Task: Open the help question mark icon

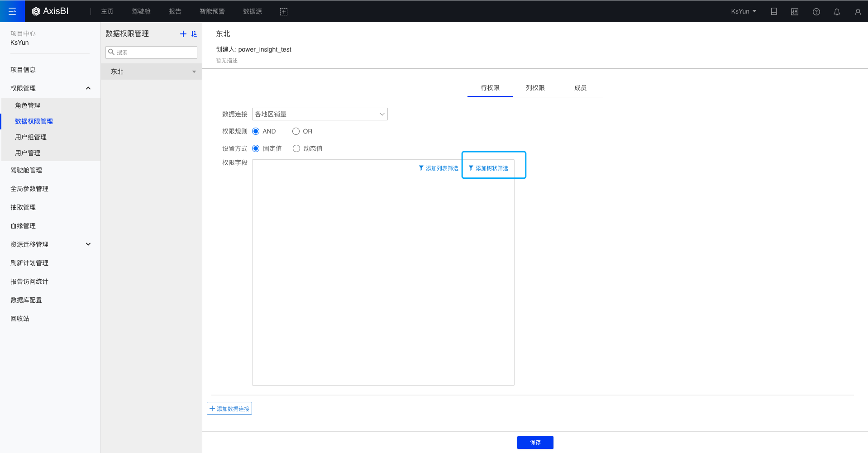Action: tap(816, 12)
